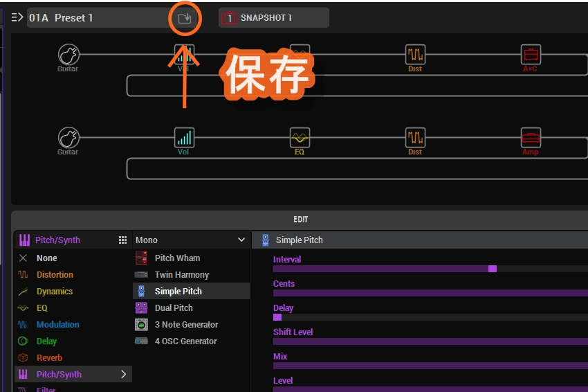Adjust the Interval slider
The height and width of the screenshot is (392, 588).
(x=492, y=269)
